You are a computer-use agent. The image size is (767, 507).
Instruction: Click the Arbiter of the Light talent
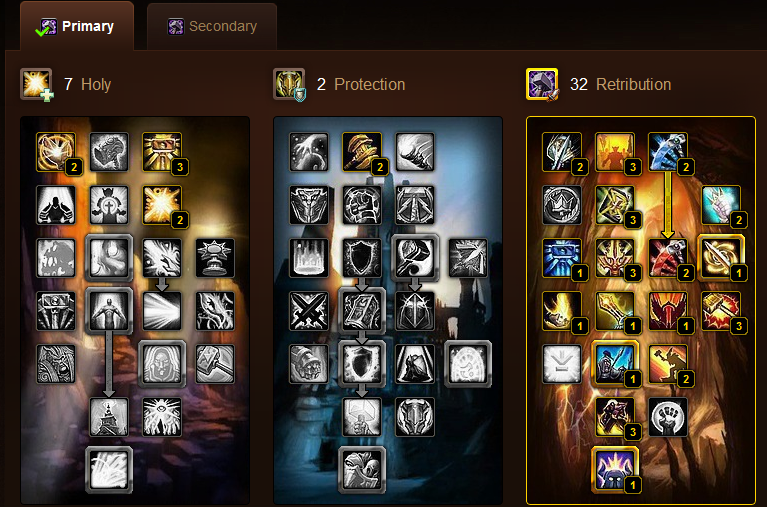(x=56, y=152)
